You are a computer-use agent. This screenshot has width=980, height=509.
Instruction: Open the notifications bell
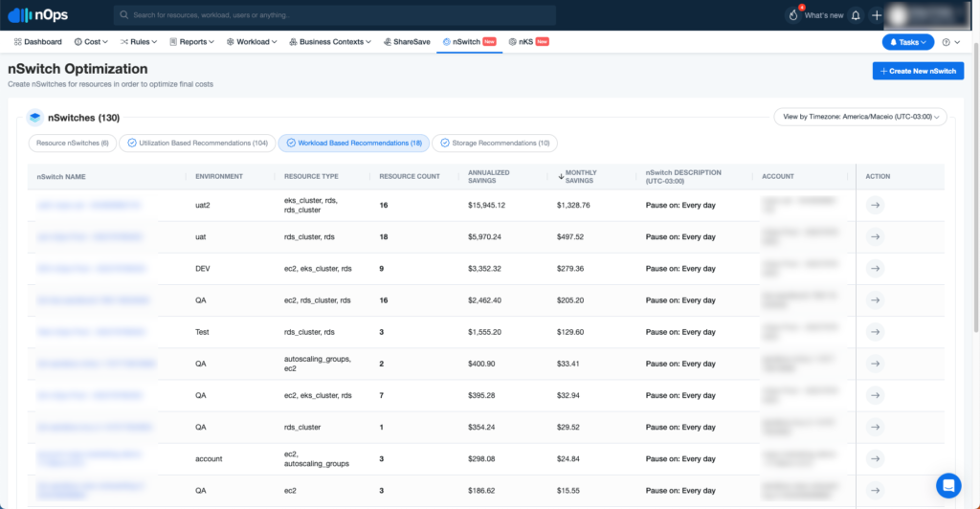click(856, 15)
